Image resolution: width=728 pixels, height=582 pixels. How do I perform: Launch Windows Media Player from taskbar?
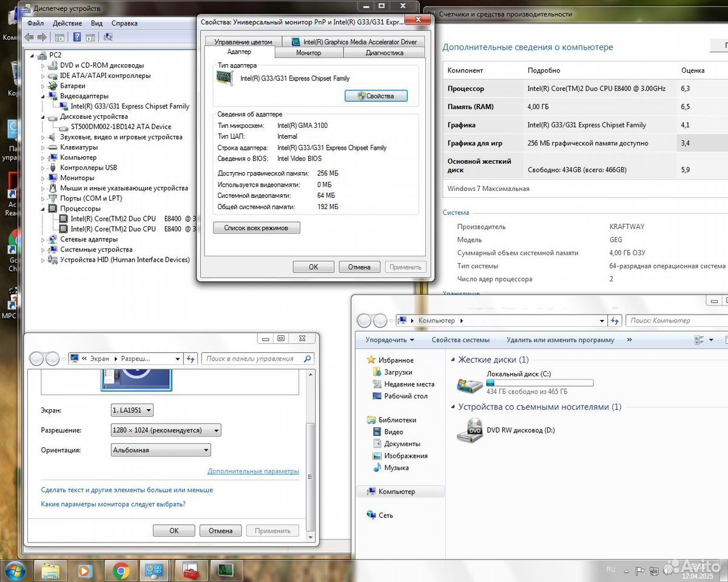[x=85, y=571]
